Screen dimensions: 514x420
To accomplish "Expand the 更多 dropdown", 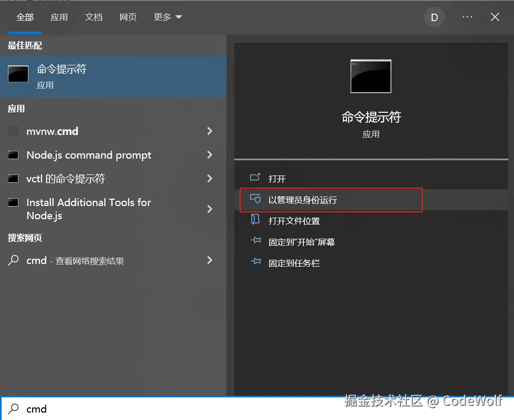I will pyautogui.click(x=167, y=17).
